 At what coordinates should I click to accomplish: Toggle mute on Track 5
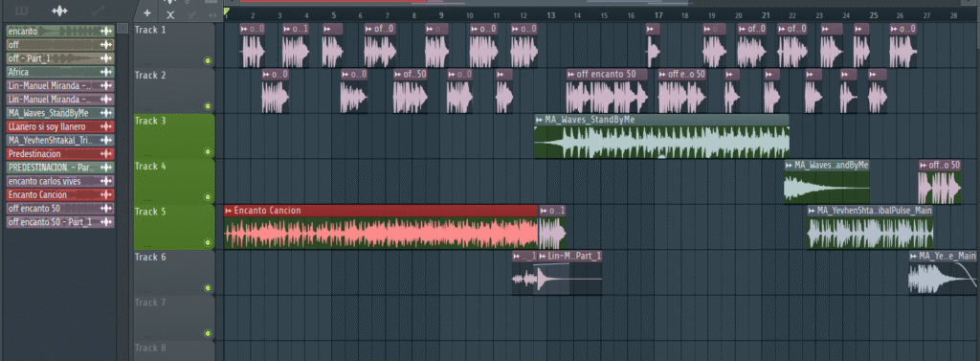[208, 243]
